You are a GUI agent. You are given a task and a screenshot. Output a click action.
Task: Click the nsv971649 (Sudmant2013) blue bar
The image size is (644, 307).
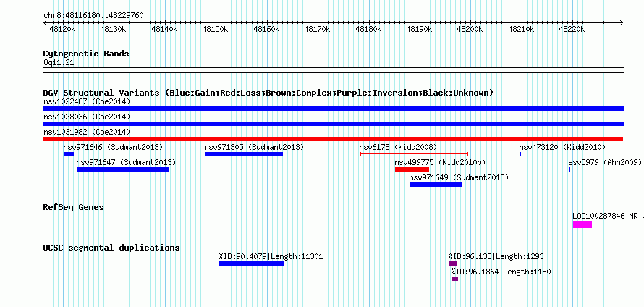click(x=436, y=185)
